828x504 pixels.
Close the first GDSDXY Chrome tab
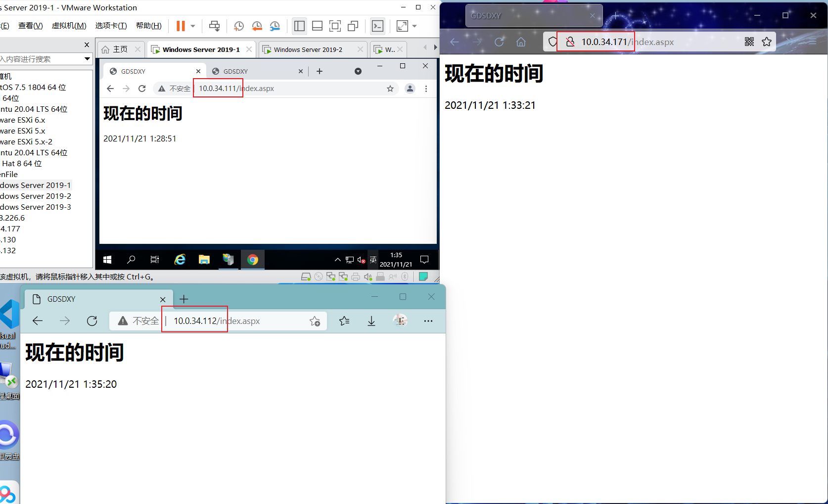(x=198, y=71)
